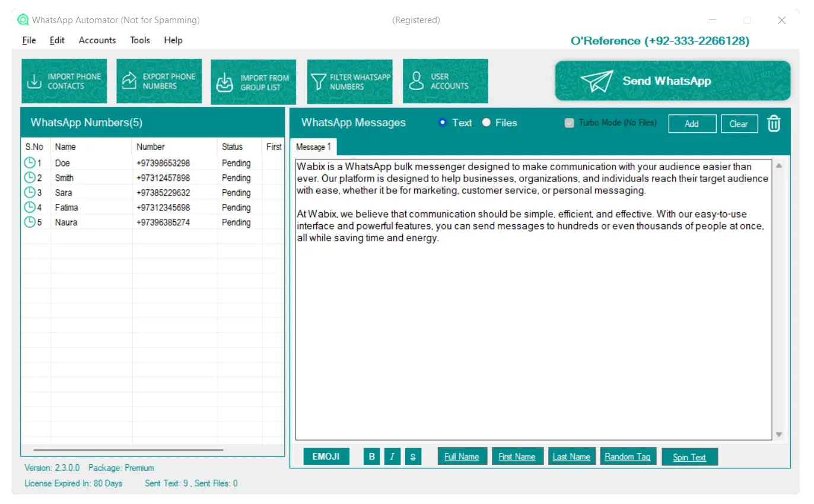Click the Sent Text: 9 status entry

(x=167, y=483)
